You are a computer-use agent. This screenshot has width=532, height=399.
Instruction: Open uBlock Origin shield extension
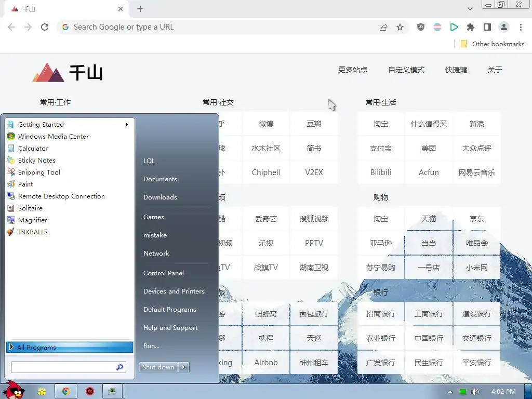pyautogui.click(x=421, y=27)
